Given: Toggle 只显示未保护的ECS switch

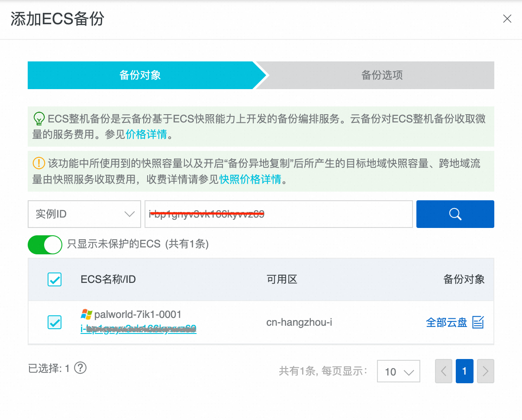Looking at the screenshot, I should click(x=45, y=245).
